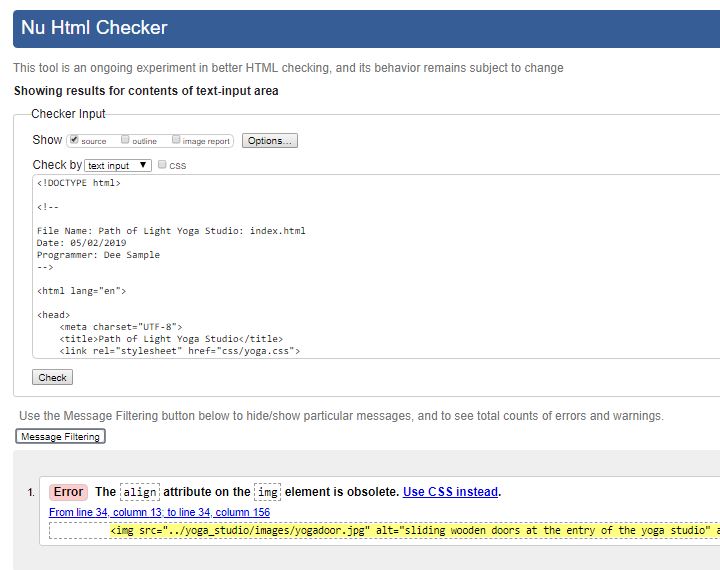720x570 pixels.
Task: Toggle the source checkbox
Action: (74, 139)
